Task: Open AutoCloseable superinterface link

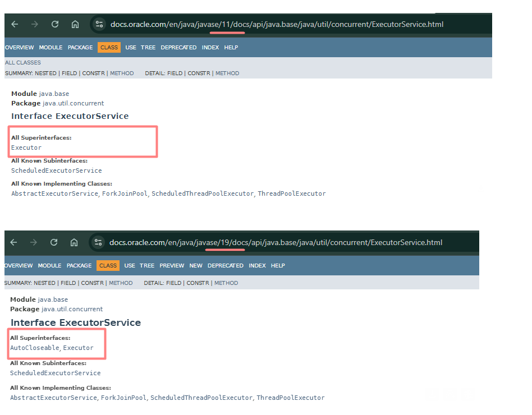Action: (x=35, y=348)
